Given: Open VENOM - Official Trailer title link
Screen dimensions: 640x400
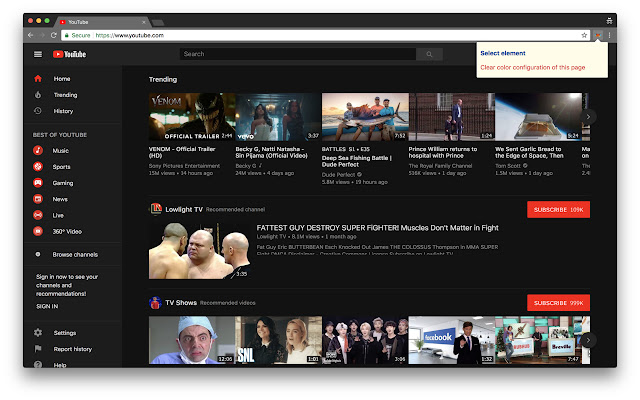Looking at the screenshot, I should [x=182, y=152].
